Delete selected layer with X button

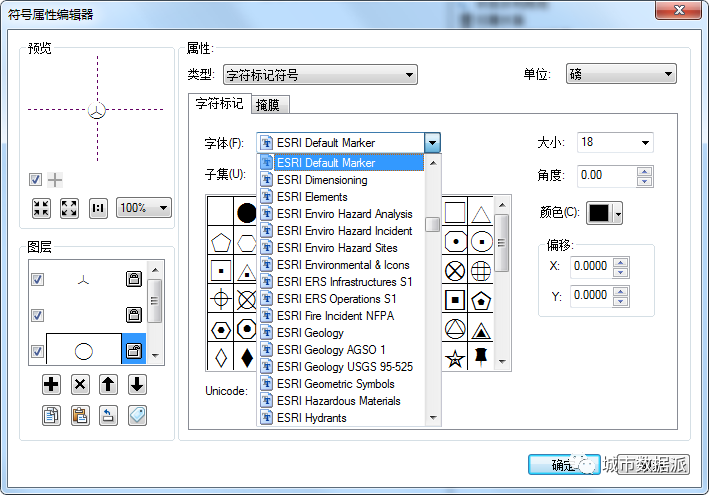click(x=80, y=385)
